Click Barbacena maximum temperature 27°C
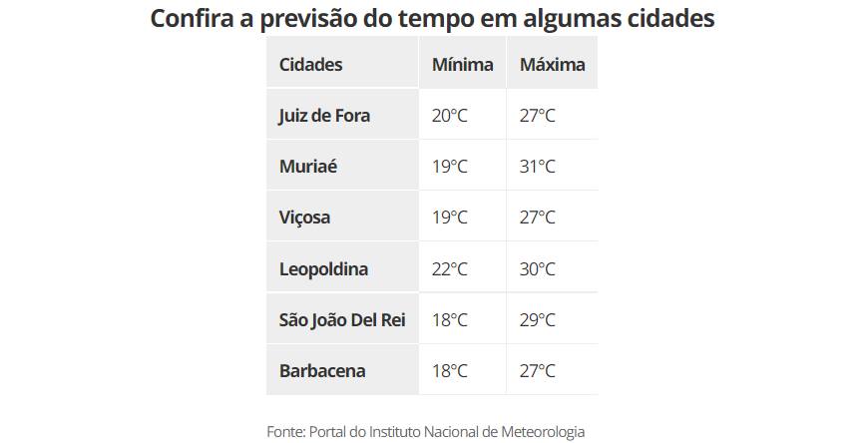This screenshot has width=868, height=443. pyautogui.click(x=537, y=371)
